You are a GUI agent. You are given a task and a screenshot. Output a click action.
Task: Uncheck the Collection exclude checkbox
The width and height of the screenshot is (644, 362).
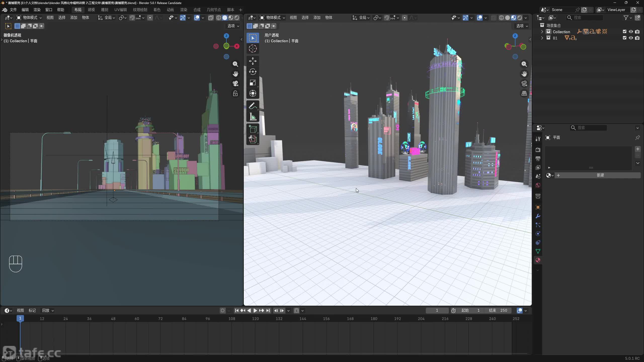pos(625,32)
